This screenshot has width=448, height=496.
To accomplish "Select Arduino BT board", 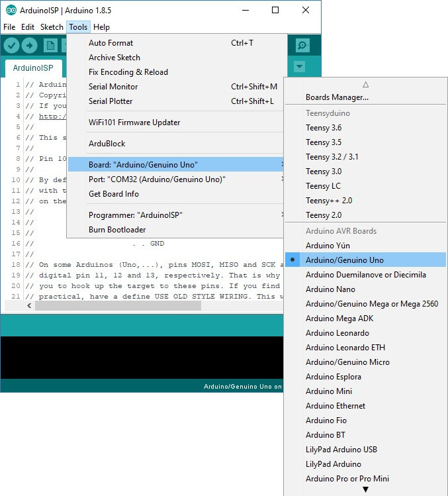I will [365, 434].
